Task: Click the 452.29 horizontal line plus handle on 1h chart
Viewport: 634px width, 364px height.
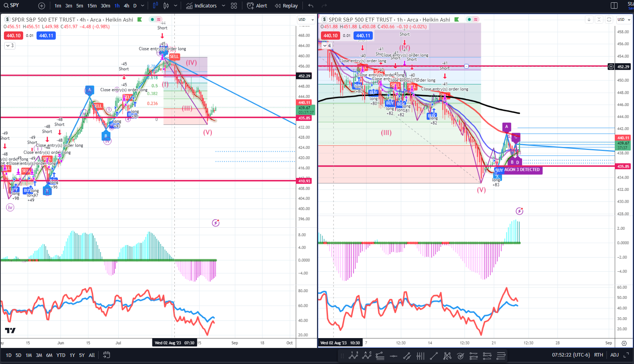Action: coord(611,67)
